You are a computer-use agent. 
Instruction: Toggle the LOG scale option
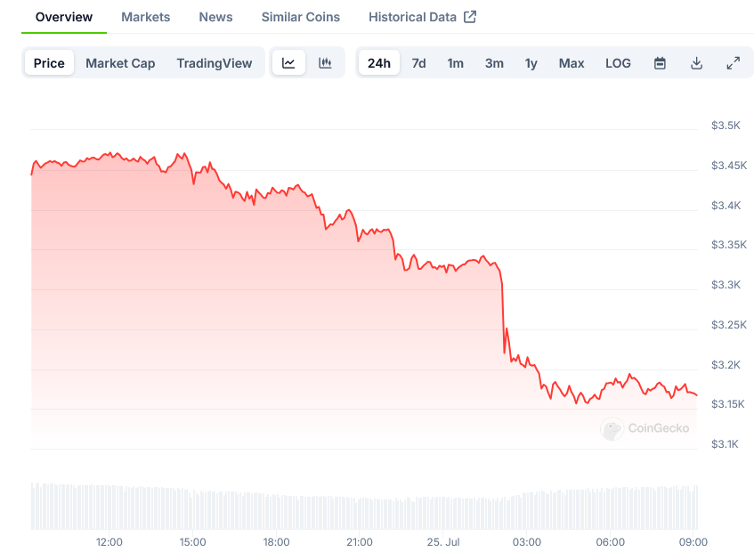pyautogui.click(x=618, y=63)
